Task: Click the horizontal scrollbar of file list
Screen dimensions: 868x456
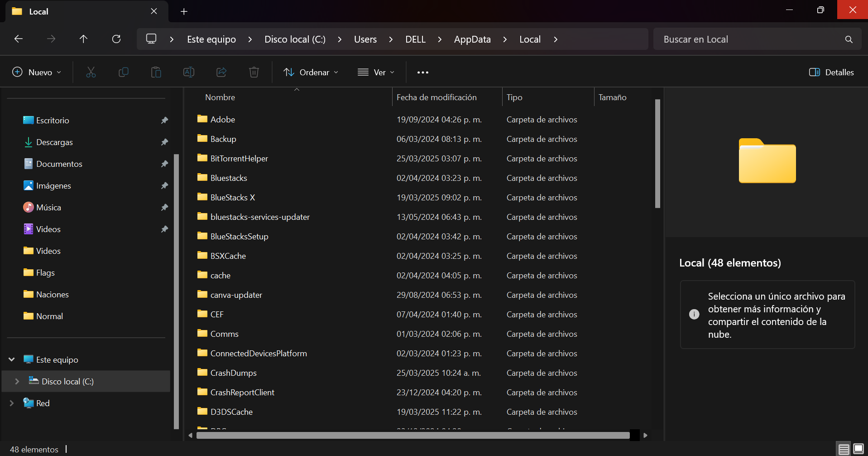Action: [x=413, y=436]
